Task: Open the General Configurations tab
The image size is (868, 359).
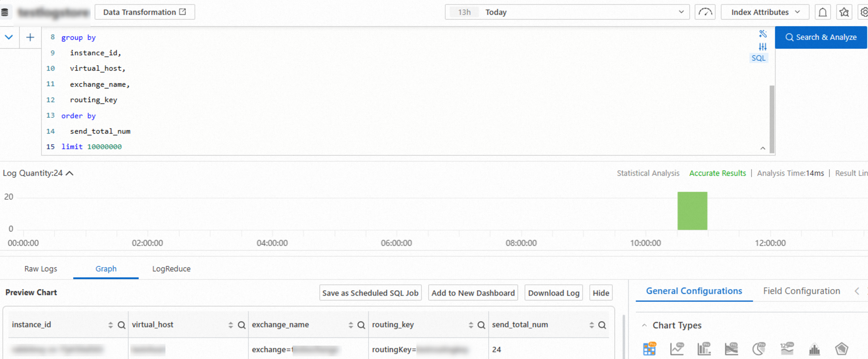Action: click(x=694, y=291)
